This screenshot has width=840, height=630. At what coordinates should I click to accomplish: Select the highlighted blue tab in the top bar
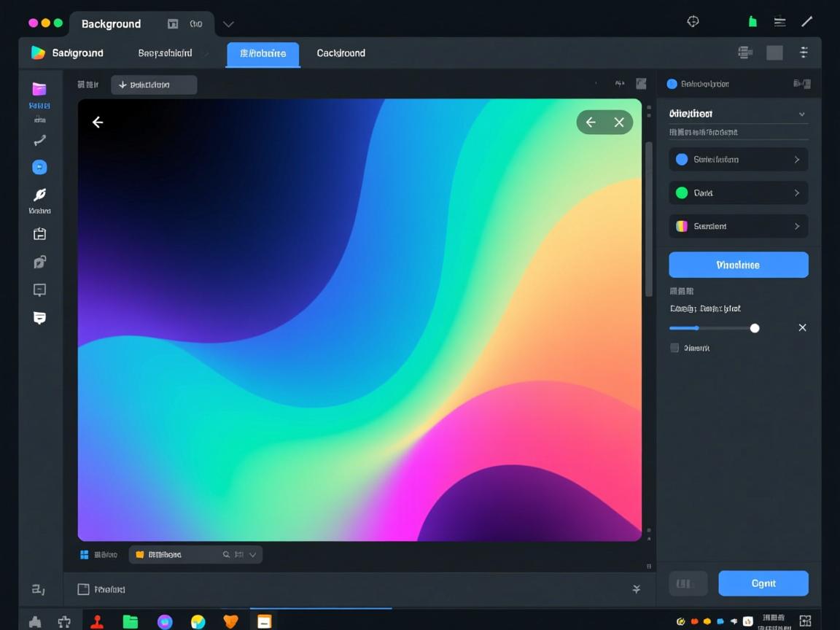pos(262,53)
